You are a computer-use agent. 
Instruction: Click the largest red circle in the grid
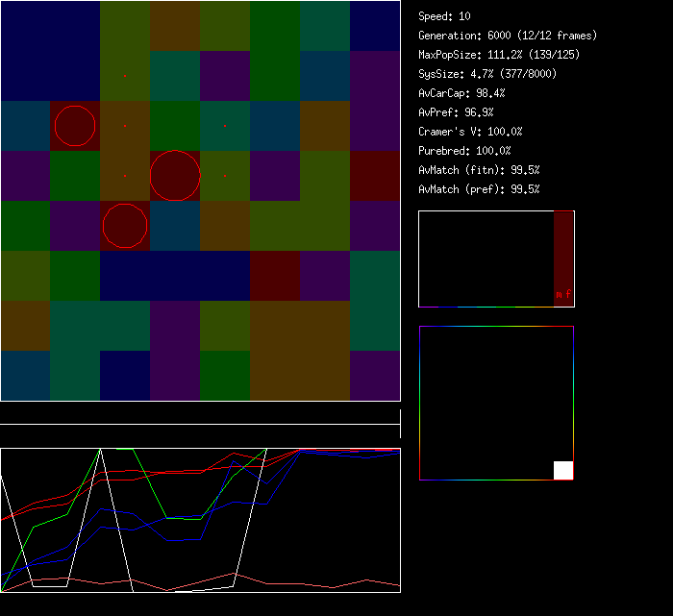pos(175,176)
